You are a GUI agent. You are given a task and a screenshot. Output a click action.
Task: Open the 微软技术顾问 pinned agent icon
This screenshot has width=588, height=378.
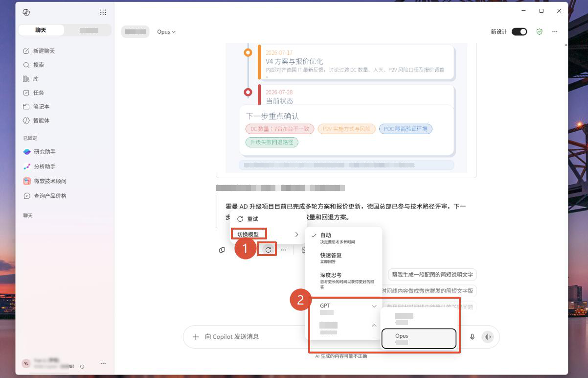[27, 181]
